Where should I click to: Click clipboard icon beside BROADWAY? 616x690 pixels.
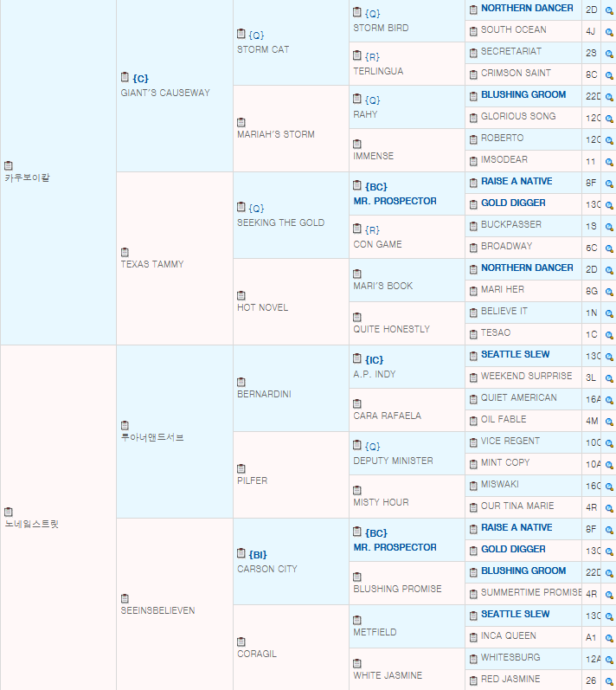pyautogui.click(x=473, y=248)
